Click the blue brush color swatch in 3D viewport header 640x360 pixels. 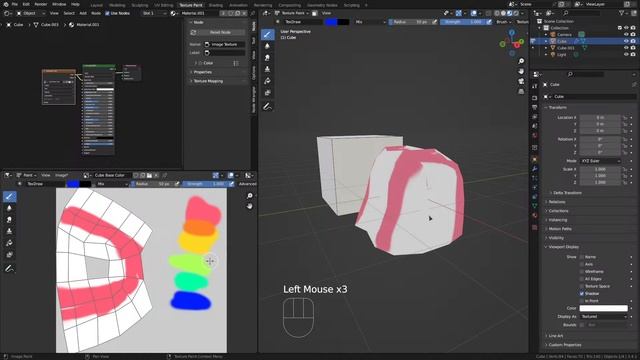331,22
